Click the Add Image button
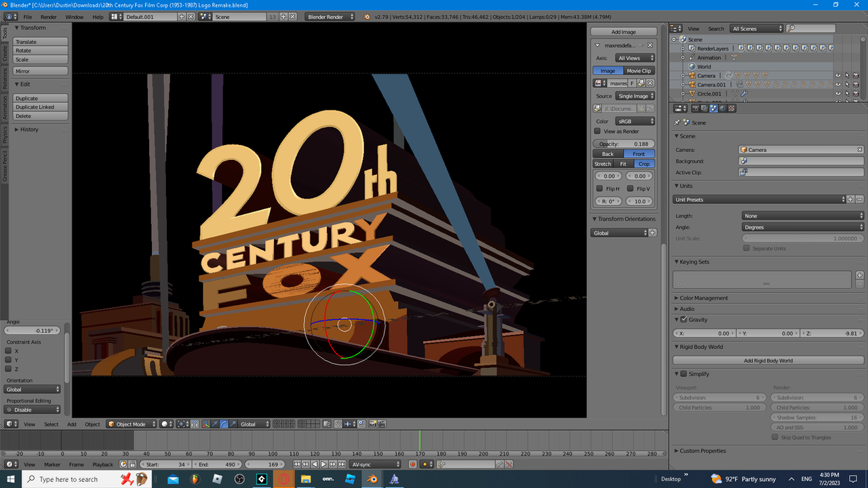The width and height of the screenshot is (868, 488). pyautogui.click(x=624, y=32)
